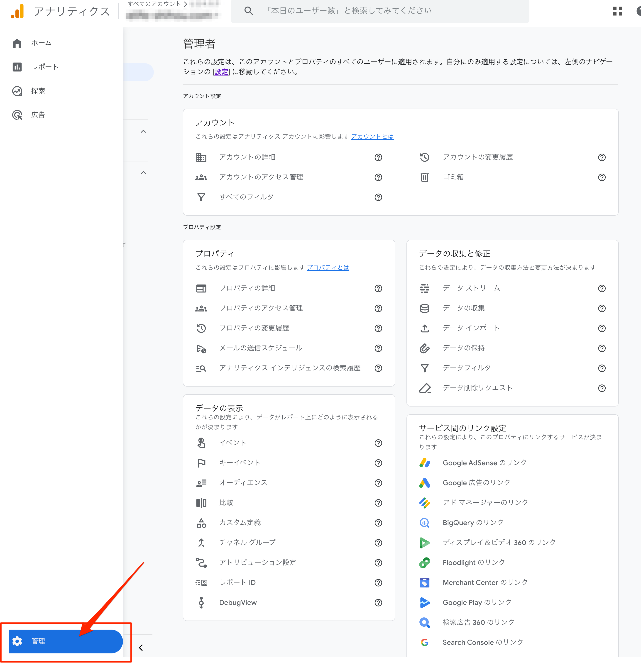The image size is (641, 672).
Task: Open チャネル グループ merge icon
Action: tap(201, 543)
